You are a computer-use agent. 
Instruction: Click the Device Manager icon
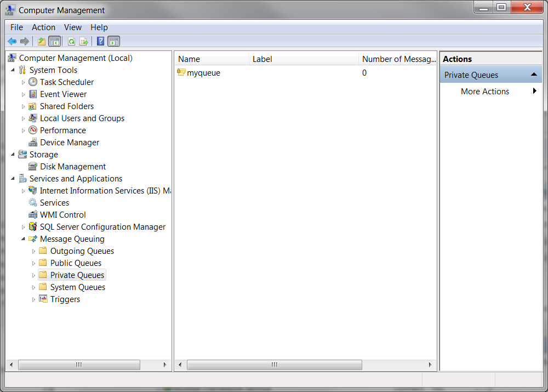(x=33, y=143)
